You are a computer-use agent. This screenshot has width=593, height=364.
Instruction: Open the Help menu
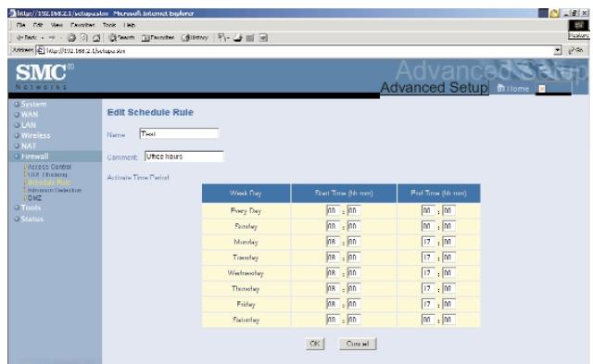pyautogui.click(x=130, y=25)
